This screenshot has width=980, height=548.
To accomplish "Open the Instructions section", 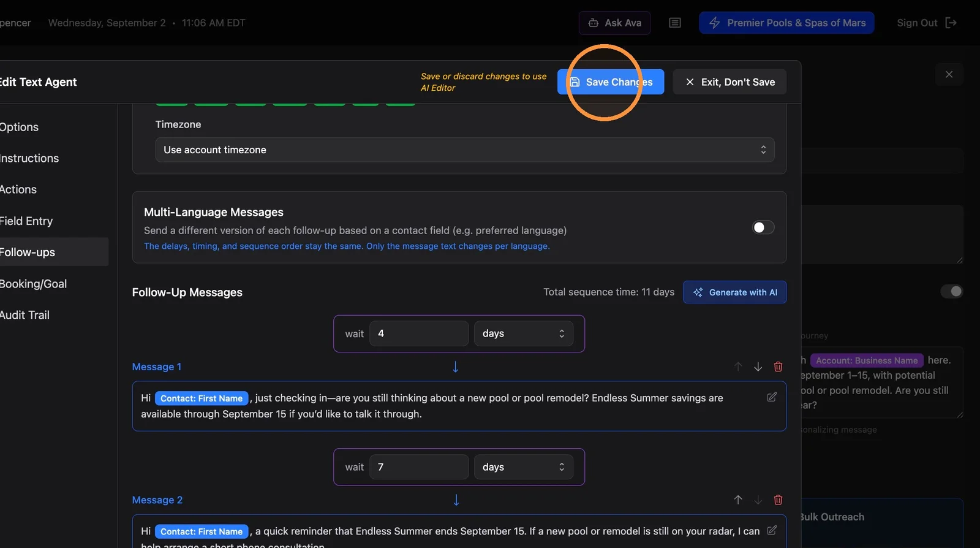I will click(x=29, y=158).
